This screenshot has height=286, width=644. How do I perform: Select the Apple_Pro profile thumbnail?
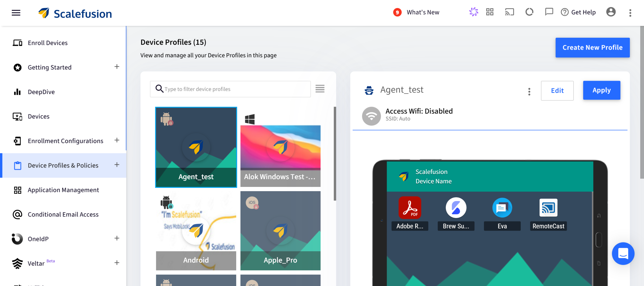pos(280,231)
